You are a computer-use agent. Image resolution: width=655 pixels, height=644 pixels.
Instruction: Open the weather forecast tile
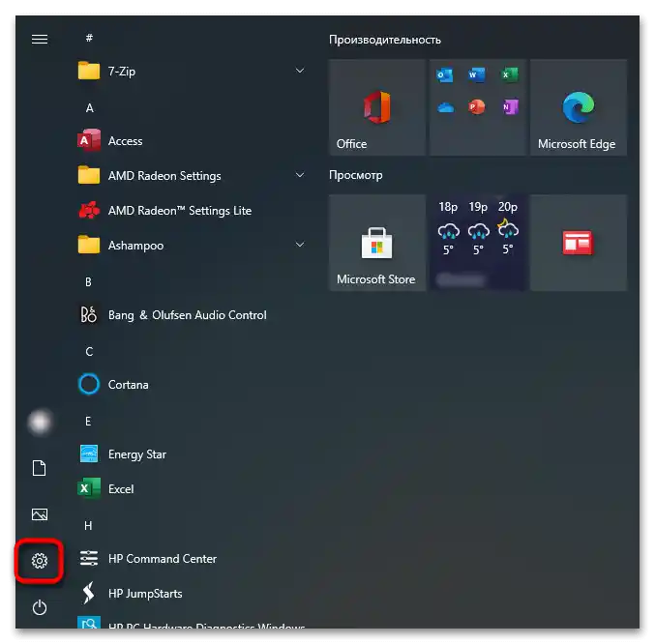478,243
